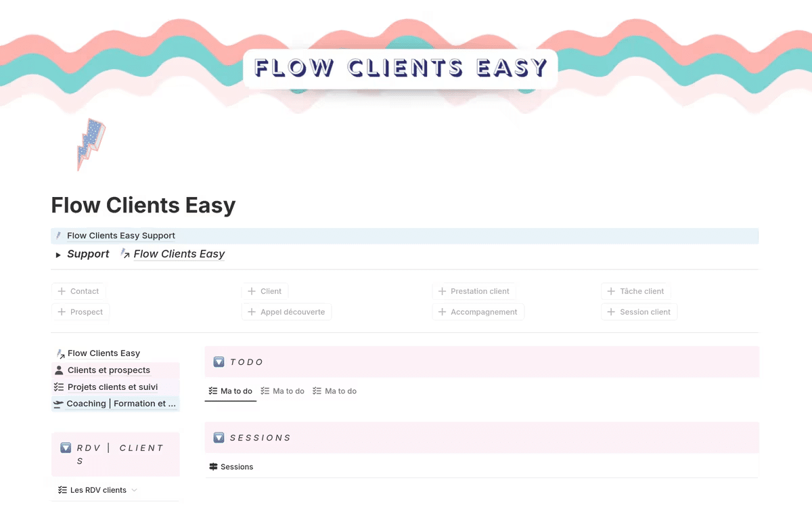The height and width of the screenshot is (507, 812).
Task: Click the Appel découverte button
Action: coord(287,312)
